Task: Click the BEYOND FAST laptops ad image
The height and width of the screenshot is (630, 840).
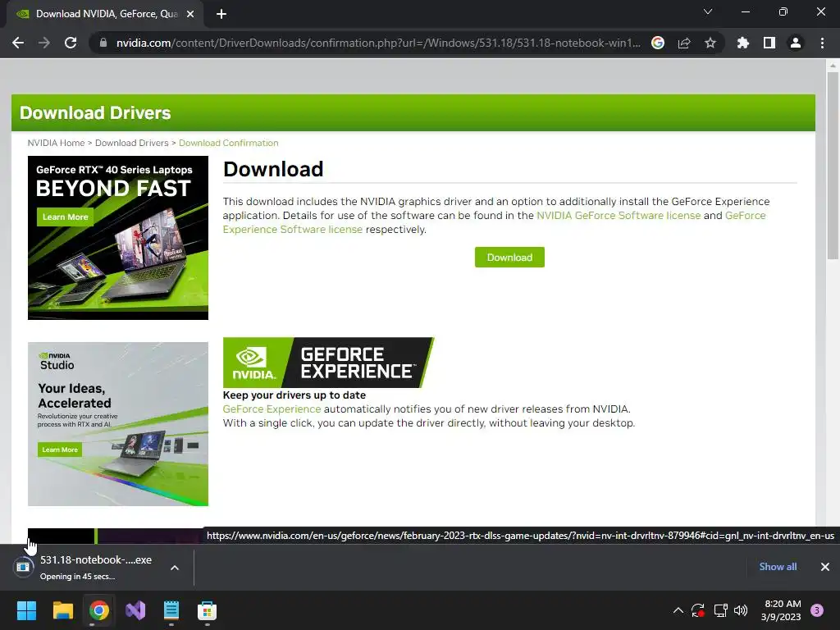Action: pyautogui.click(x=118, y=238)
